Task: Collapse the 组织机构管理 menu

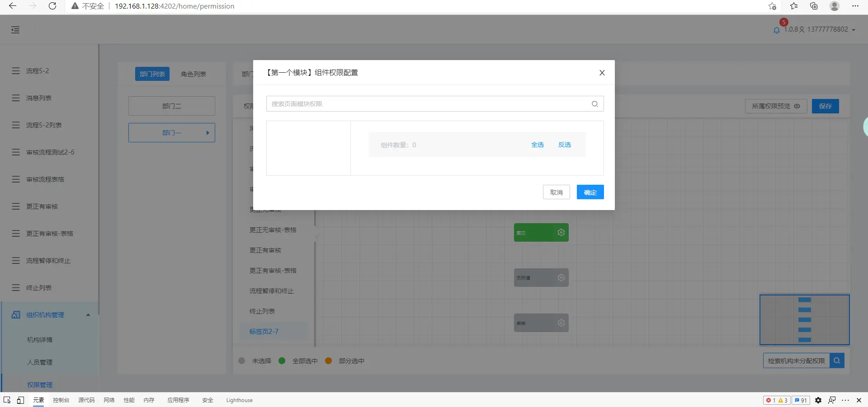Action: [88, 315]
